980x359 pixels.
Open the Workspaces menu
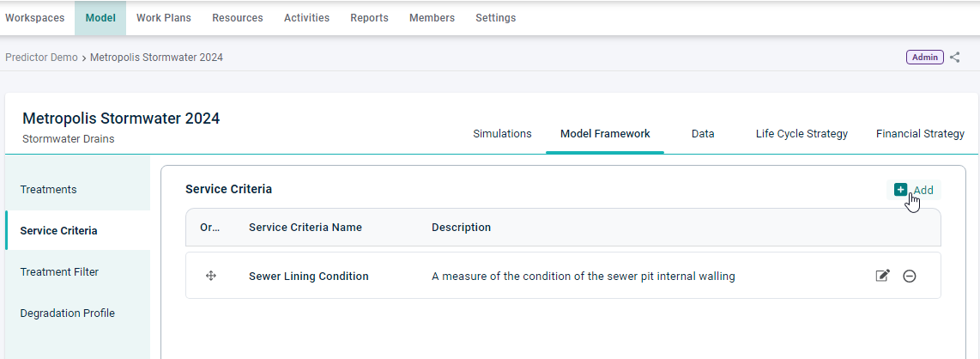[35, 18]
